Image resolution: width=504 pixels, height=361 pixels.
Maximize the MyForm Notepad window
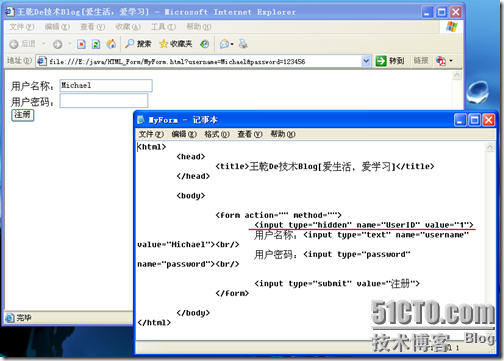474,120
